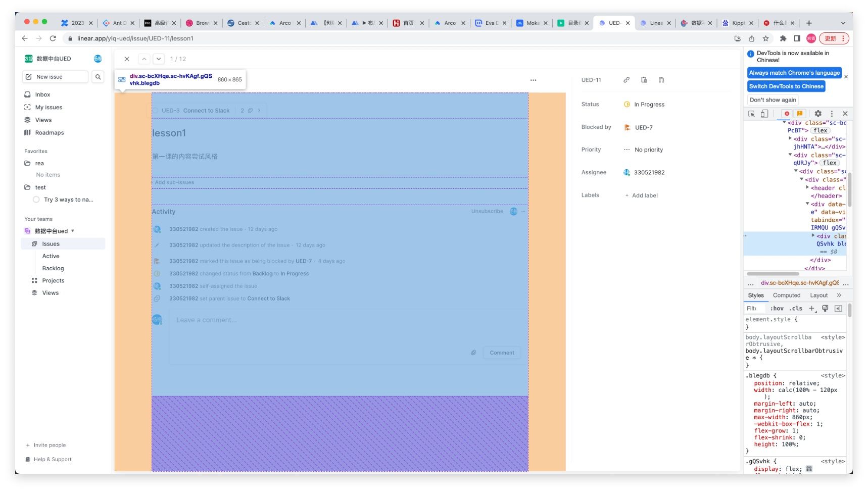Copy git branch name icon next to UED-11
The image size is (868, 492).
[x=661, y=80]
